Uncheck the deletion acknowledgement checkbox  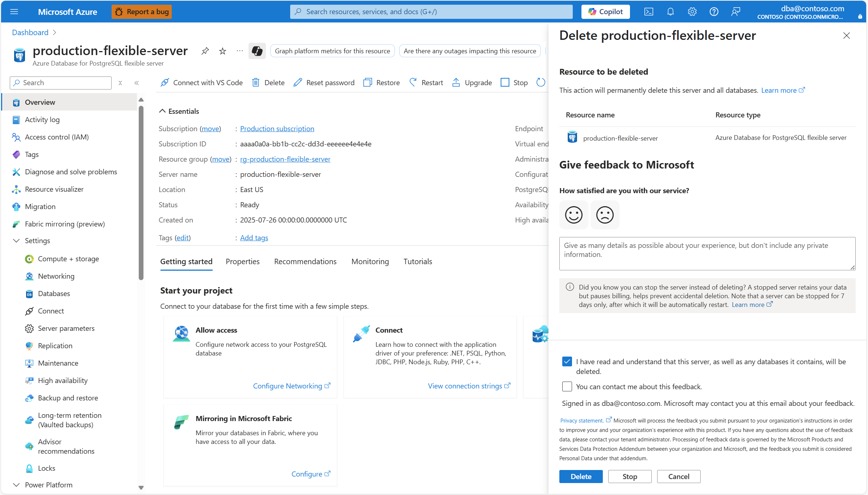point(567,362)
